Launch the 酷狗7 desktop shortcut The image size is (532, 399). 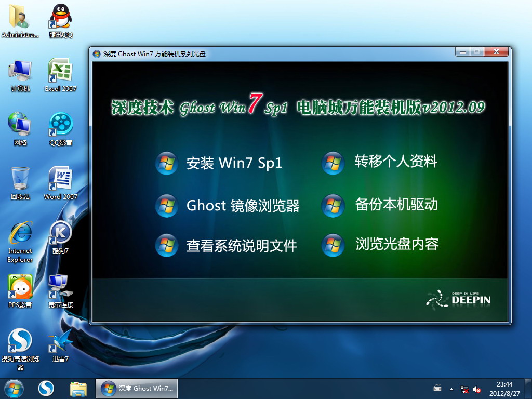(60, 237)
